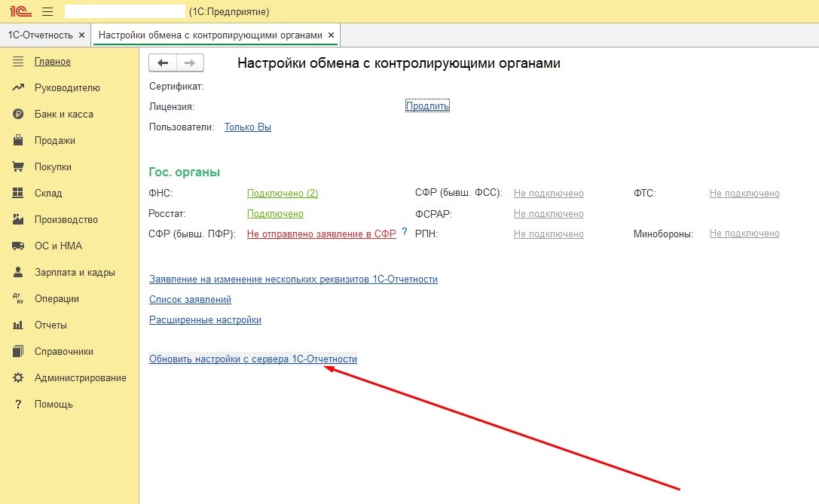This screenshot has width=819, height=504.
Task: Click Не подключено link for СФР (бывш. ФСС)
Action: pyautogui.click(x=549, y=194)
